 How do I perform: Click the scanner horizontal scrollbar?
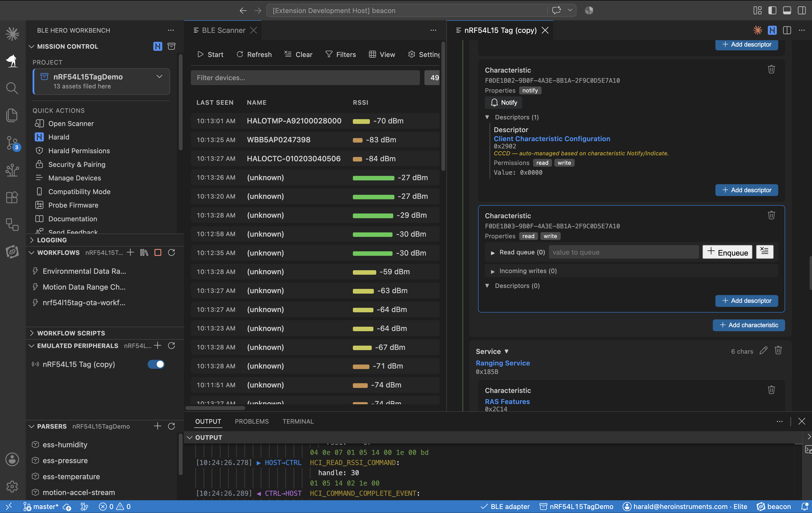215,408
